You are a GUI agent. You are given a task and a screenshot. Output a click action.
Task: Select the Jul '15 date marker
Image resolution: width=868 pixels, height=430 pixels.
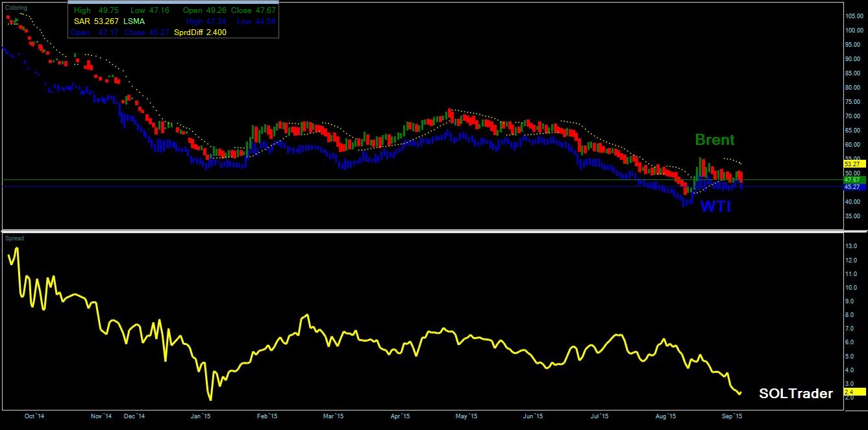point(599,416)
